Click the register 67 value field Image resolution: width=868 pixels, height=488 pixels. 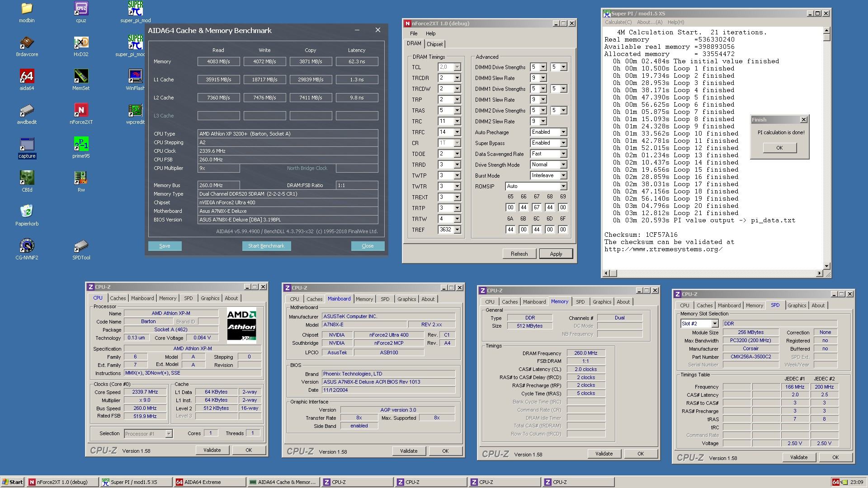pos(537,207)
